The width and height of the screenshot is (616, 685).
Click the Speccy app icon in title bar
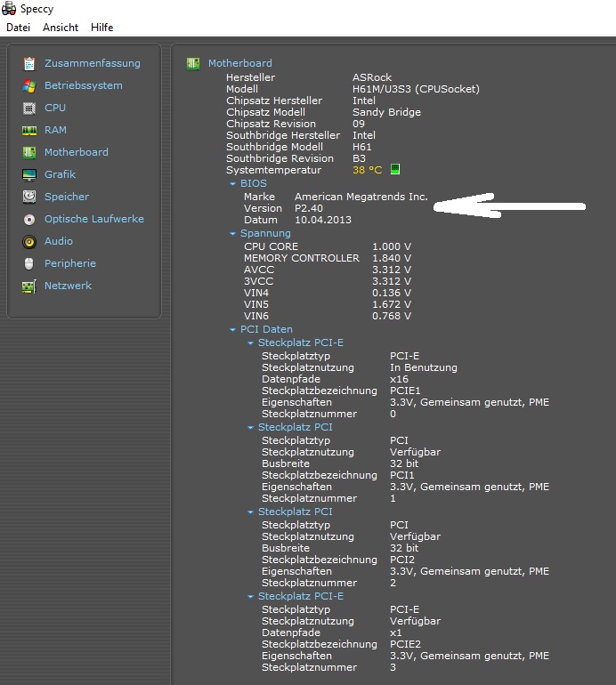click(9, 8)
